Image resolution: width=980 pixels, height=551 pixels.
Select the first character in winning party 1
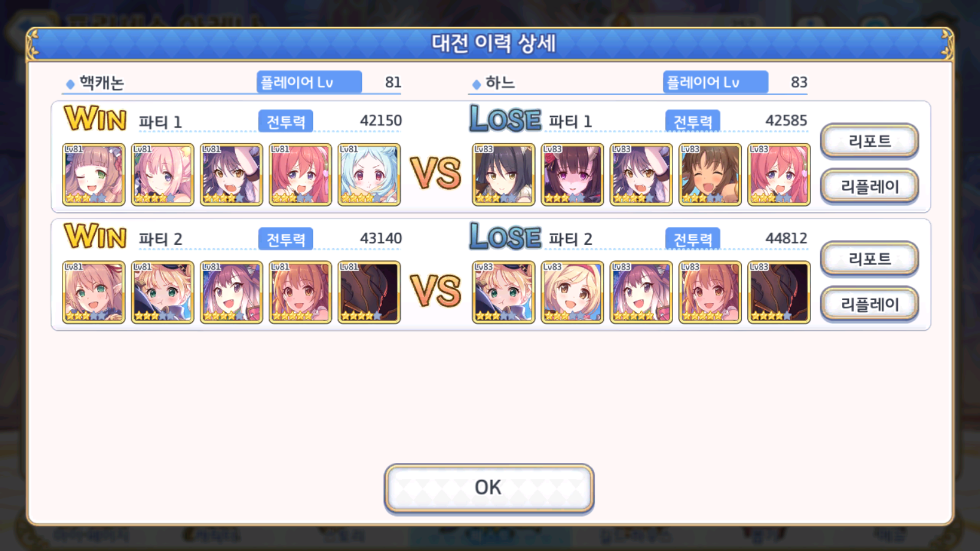[94, 174]
